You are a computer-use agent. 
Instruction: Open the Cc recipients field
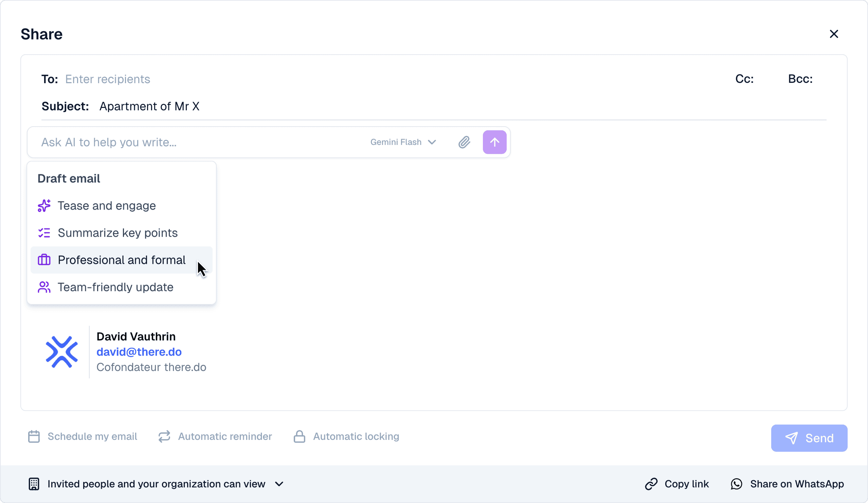745,79
